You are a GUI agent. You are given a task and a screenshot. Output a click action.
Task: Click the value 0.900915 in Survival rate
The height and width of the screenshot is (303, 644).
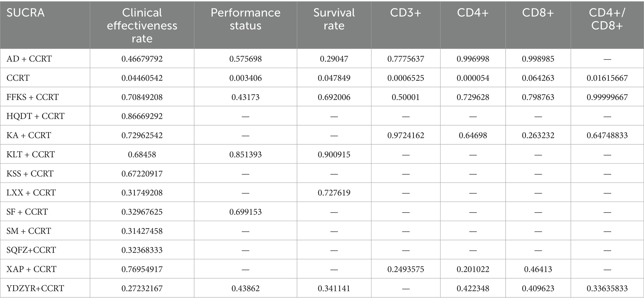(334, 154)
